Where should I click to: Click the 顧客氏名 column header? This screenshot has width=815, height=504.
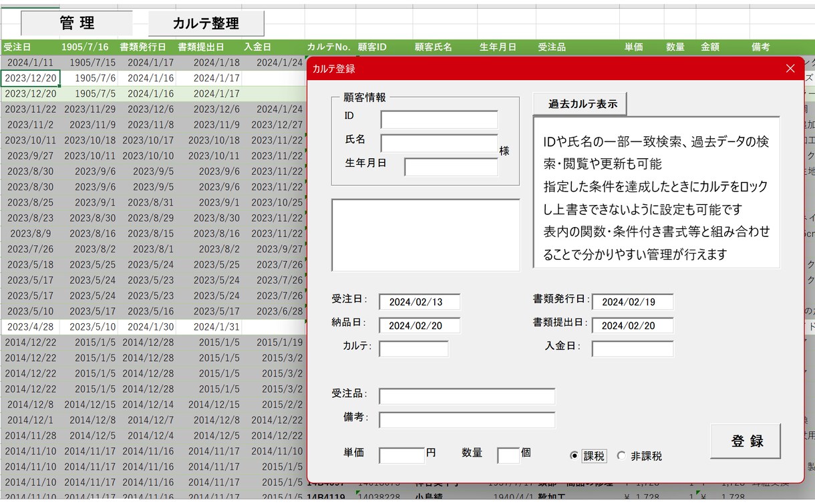coord(444,47)
